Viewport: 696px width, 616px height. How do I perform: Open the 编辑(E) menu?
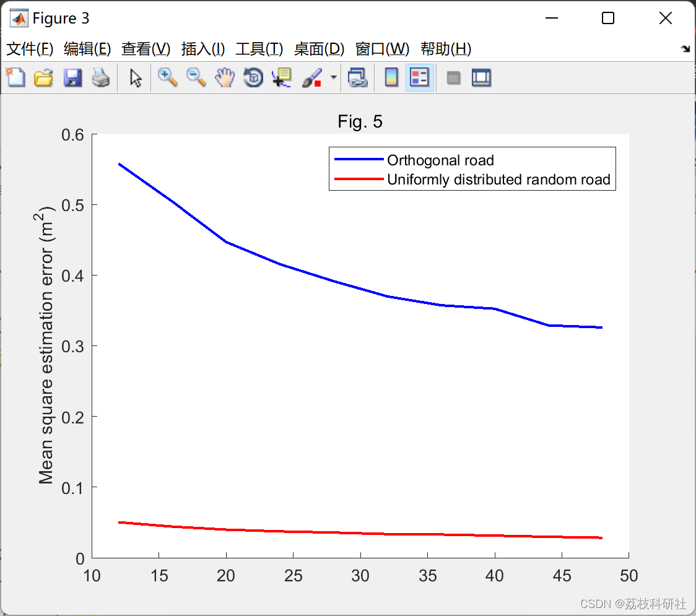[87, 49]
